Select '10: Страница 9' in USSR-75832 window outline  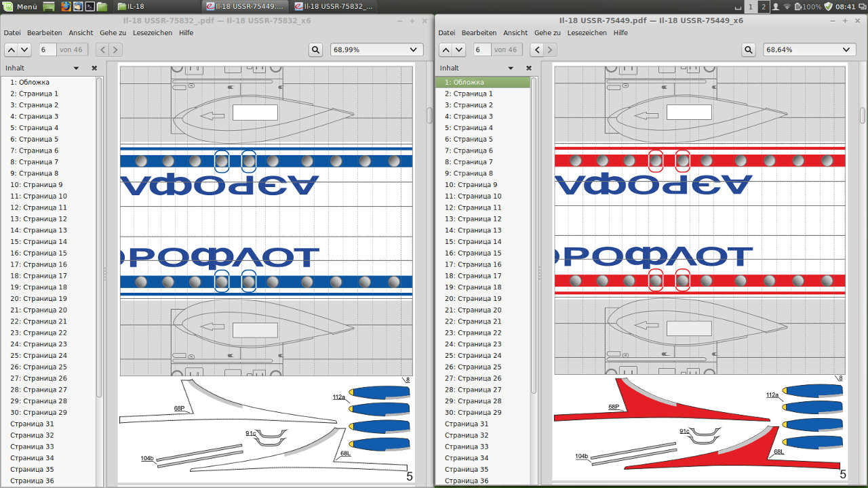click(48, 184)
